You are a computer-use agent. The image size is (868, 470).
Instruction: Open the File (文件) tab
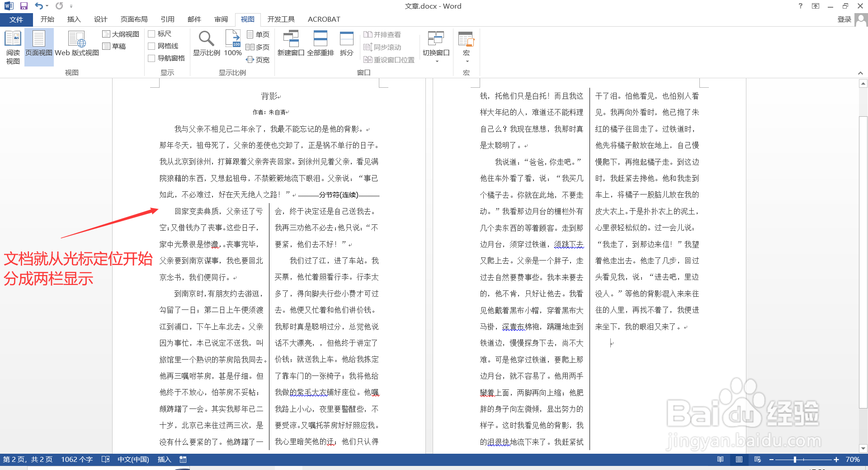[16, 19]
